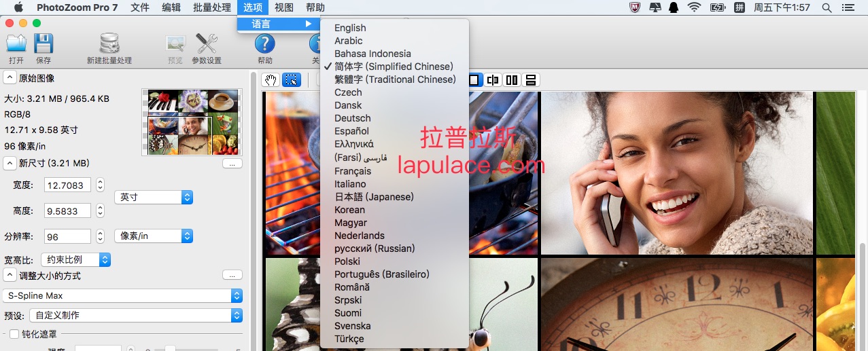Open the 约束比例 aspect ratio dropdown
Viewport: 868px width, 351px height.
(x=75, y=259)
